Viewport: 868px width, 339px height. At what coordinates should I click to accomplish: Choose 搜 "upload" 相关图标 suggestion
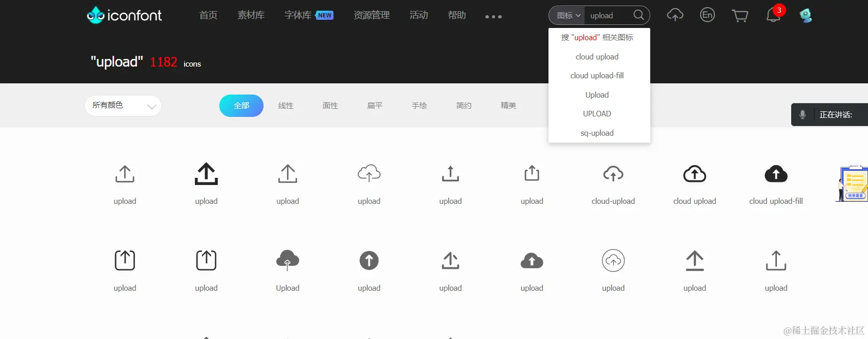click(x=597, y=38)
